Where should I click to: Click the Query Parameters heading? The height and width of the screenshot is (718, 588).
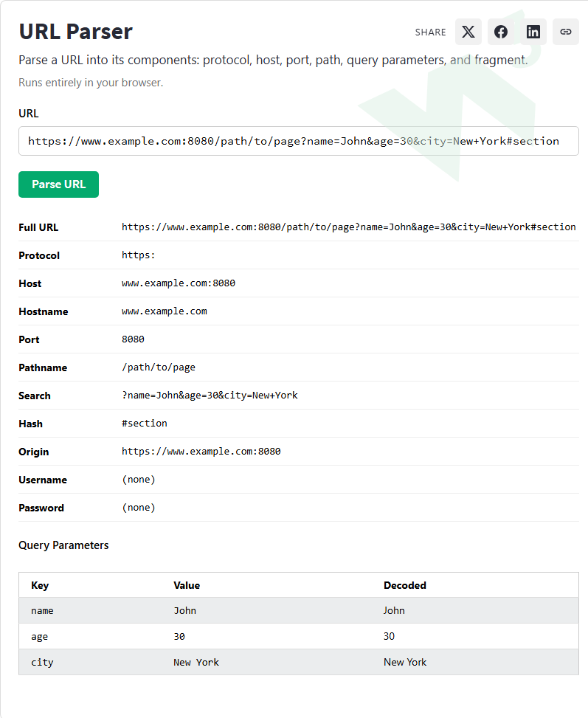click(63, 545)
